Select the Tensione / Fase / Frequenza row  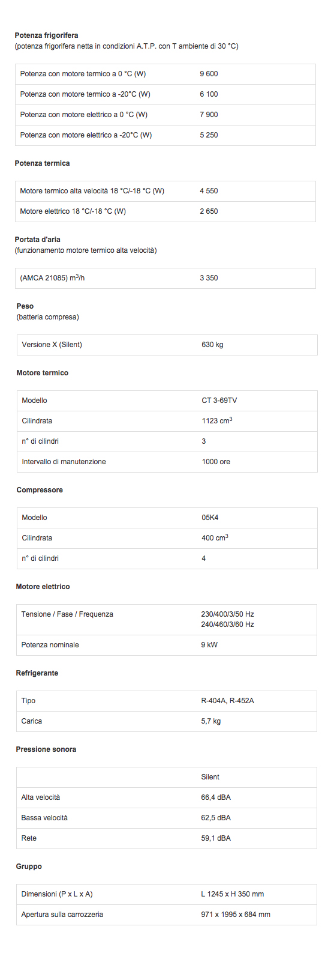click(167, 620)
